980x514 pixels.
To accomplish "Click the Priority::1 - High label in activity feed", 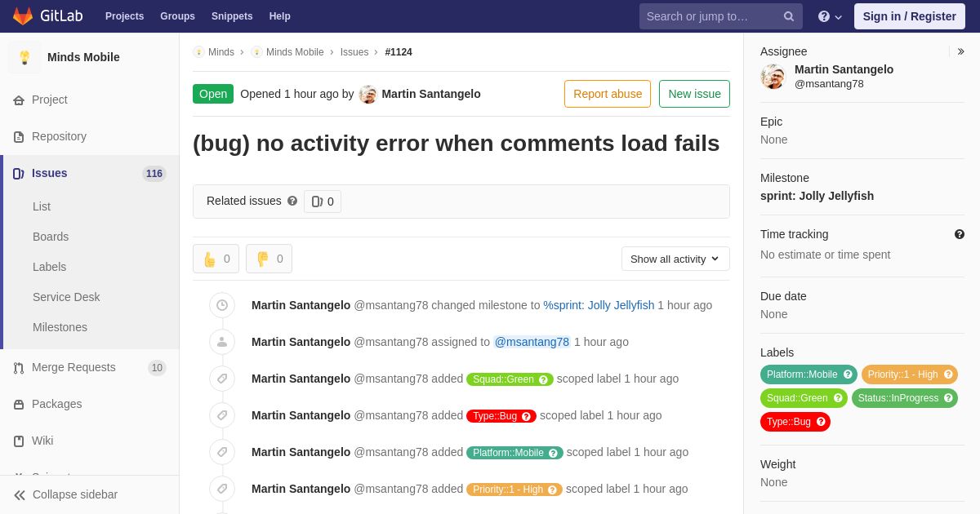I will pyautogui.click(x=514, y=490).
